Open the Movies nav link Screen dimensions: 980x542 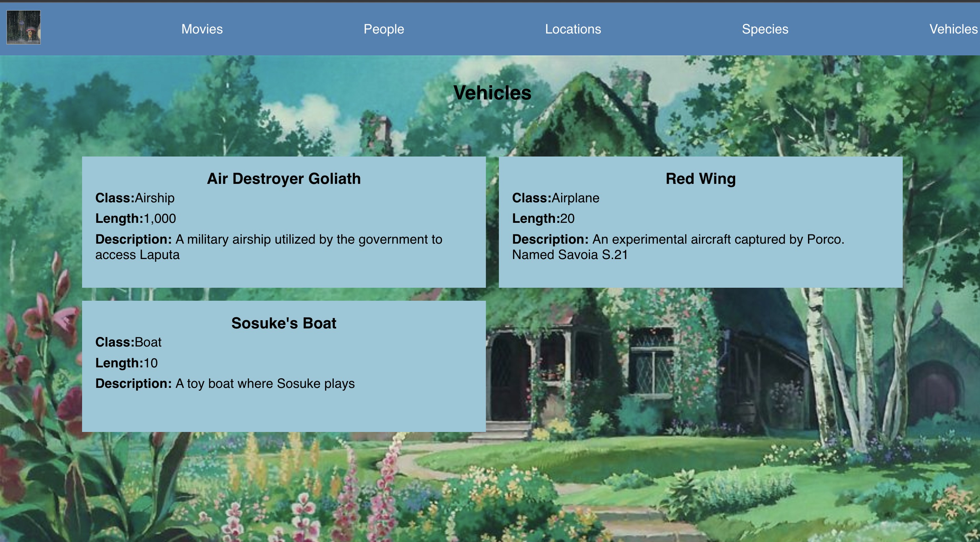tap(202, 29)
